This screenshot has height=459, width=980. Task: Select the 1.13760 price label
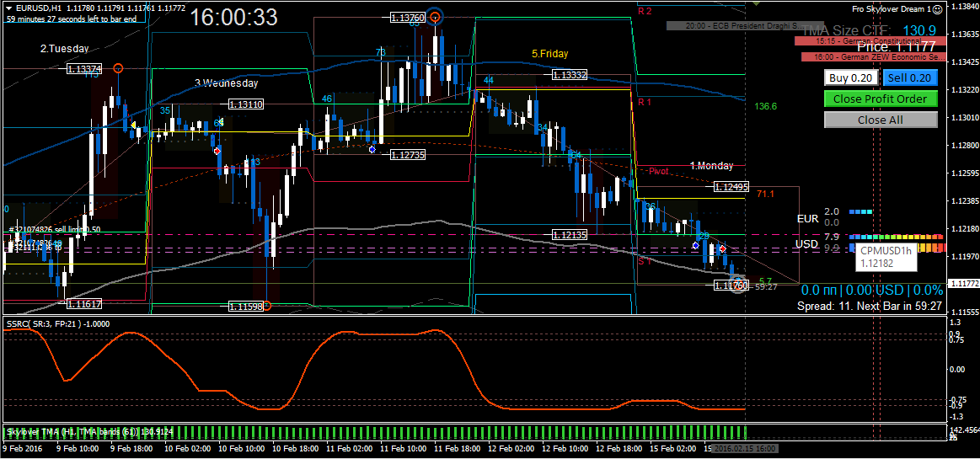click(x=408, y=19)
